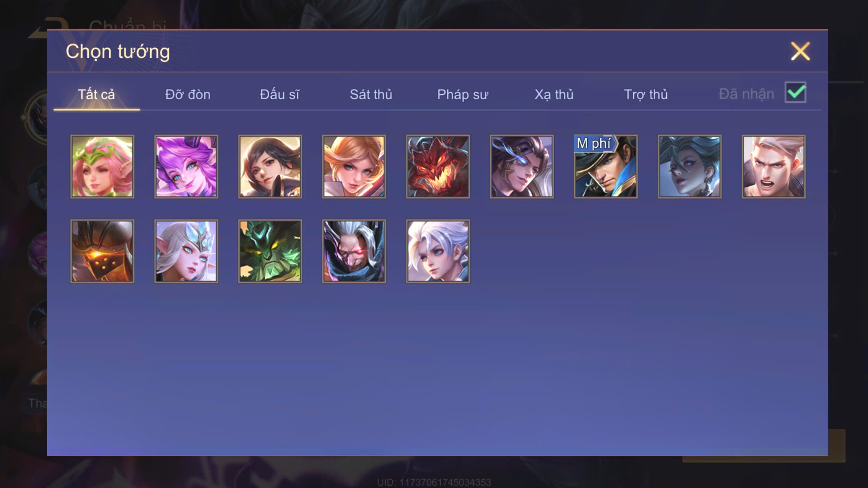
Task: Select the pink-haired elf hero with green crown
Action: tap(102, 167)
